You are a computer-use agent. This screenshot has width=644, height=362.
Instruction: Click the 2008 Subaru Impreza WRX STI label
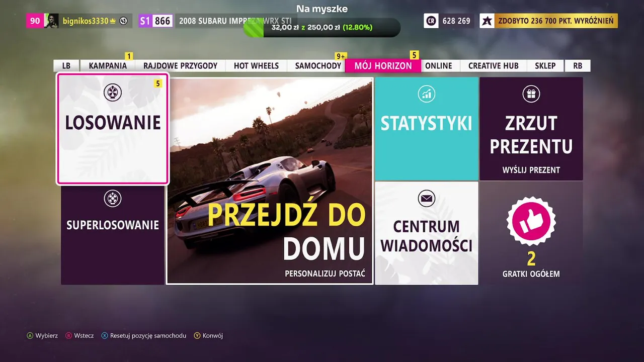coord(235,21)
